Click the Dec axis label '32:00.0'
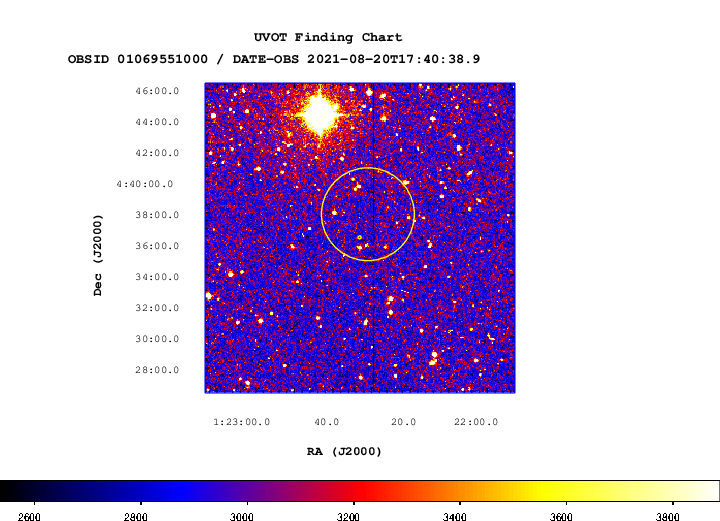Viewport: 720px width, 521px height. (x=157, y=308)
